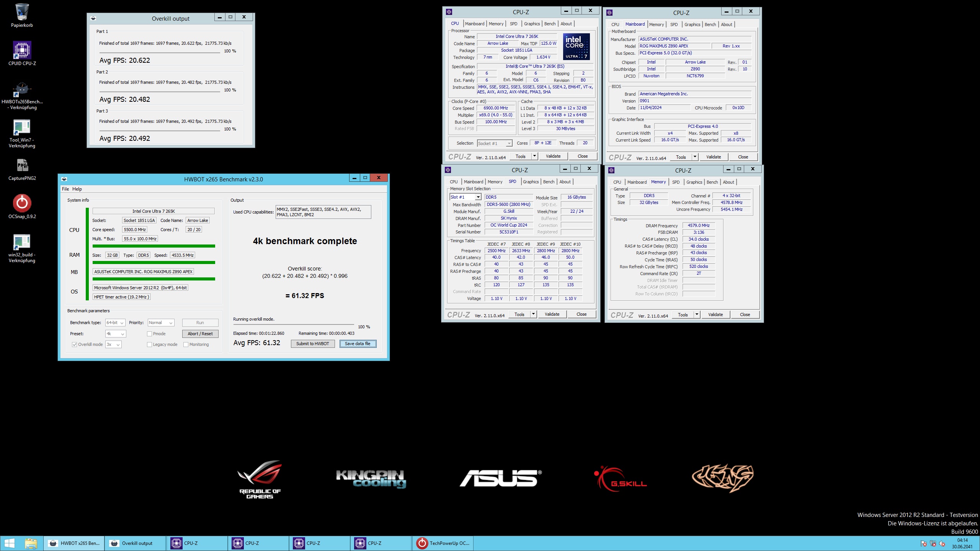Switch to Overkill output taskbar item
The width and height of the screenshot is (980, 551).
(x=135, y=543)
